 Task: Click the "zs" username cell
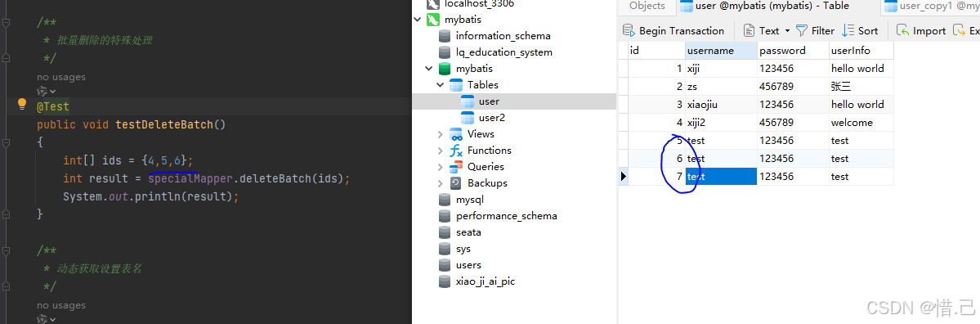721,86
